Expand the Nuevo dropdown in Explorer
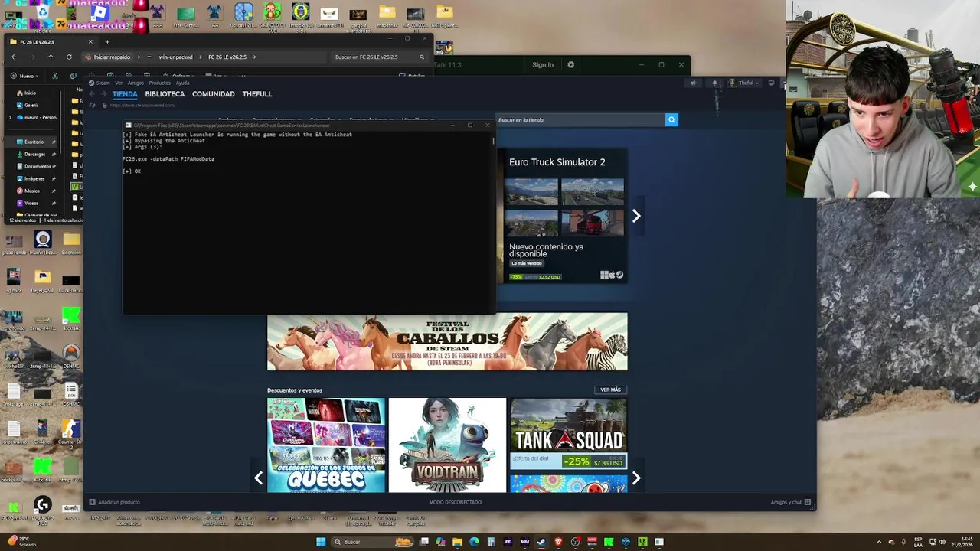980x551 pixels. point(24,76)
